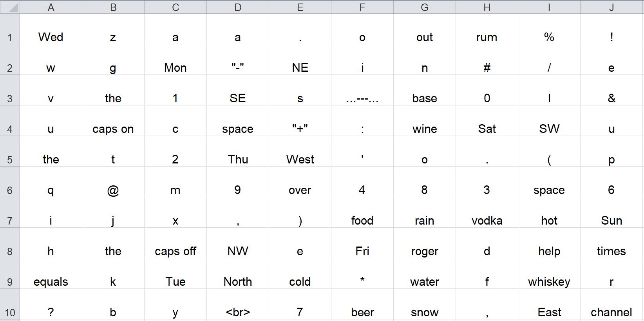Image resolution: width=644 pixels, height=321 pixels.
Task: Select column J header
Action: [611, 7]
